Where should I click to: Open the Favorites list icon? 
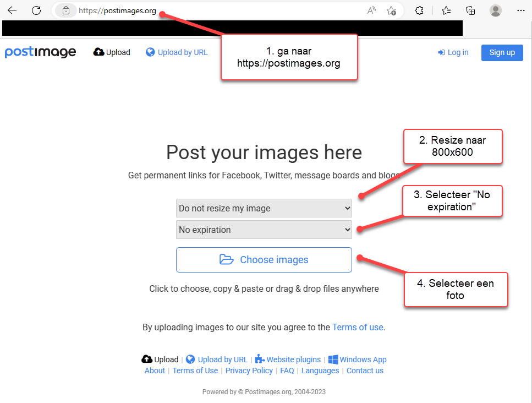[x=446, y=10]
